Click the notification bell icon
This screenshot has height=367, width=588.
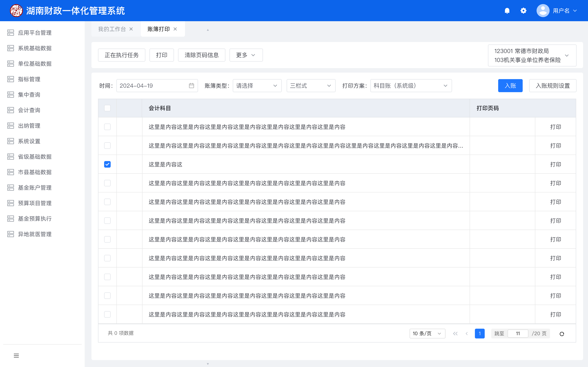point(507,11)
